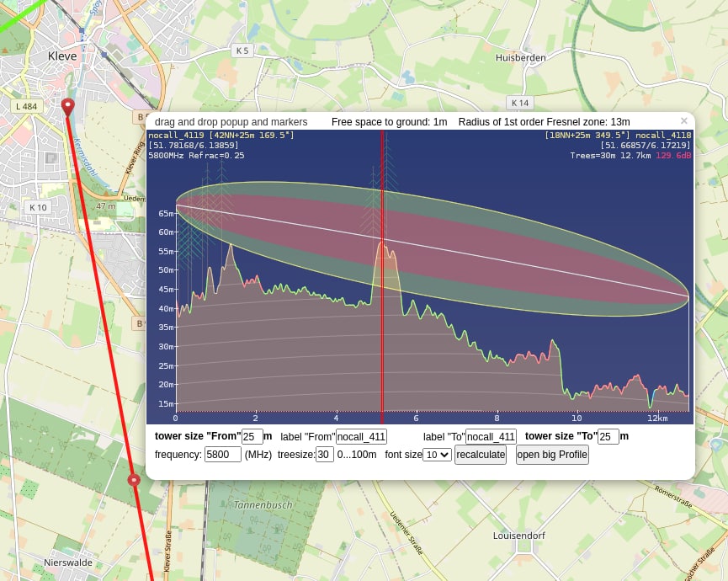Click the popup's drag and drop header text

[x=231, y=122]
